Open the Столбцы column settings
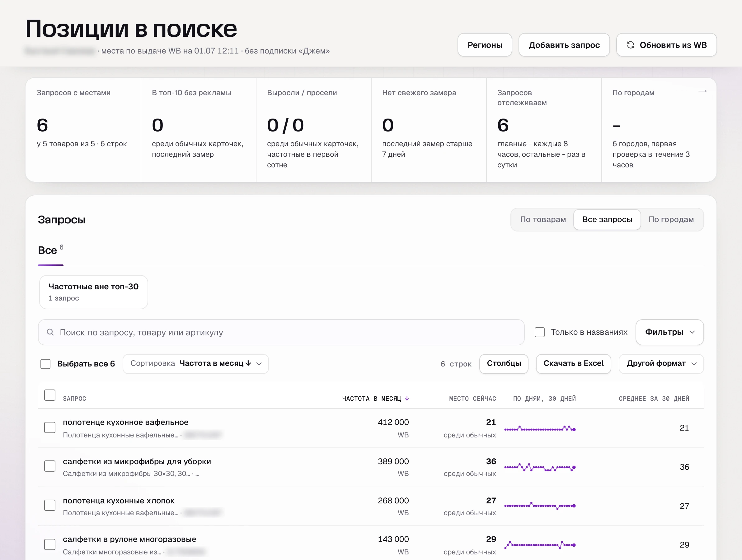Viewport: 742px width, 560px height. [504, 364]
